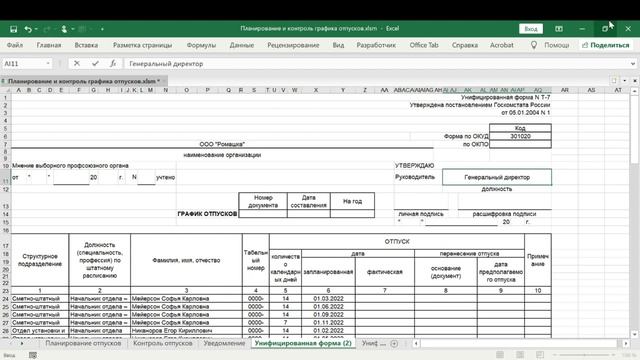The width and height of the screenshot is (640, 360).
Task: Select row header 16
Action: tap(6, 231)
